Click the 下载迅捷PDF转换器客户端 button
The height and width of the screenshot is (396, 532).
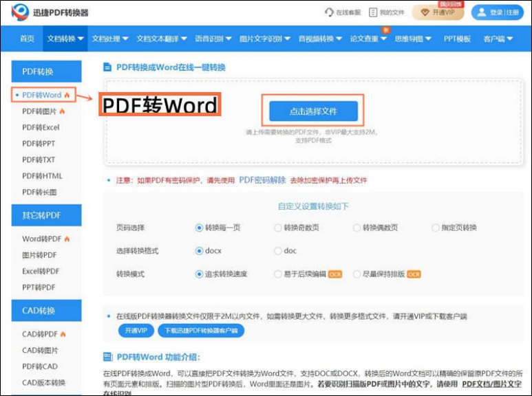point(201,331)
